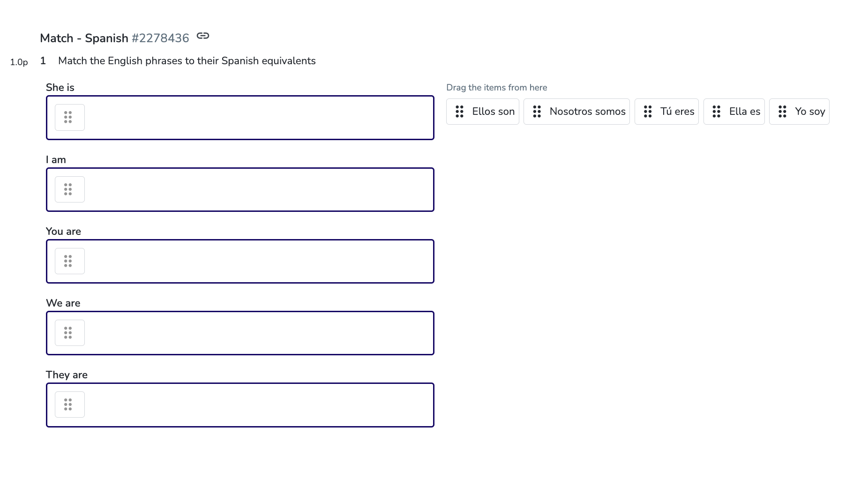Click the placeholder handle in 'I am' box

click(70, 189)
